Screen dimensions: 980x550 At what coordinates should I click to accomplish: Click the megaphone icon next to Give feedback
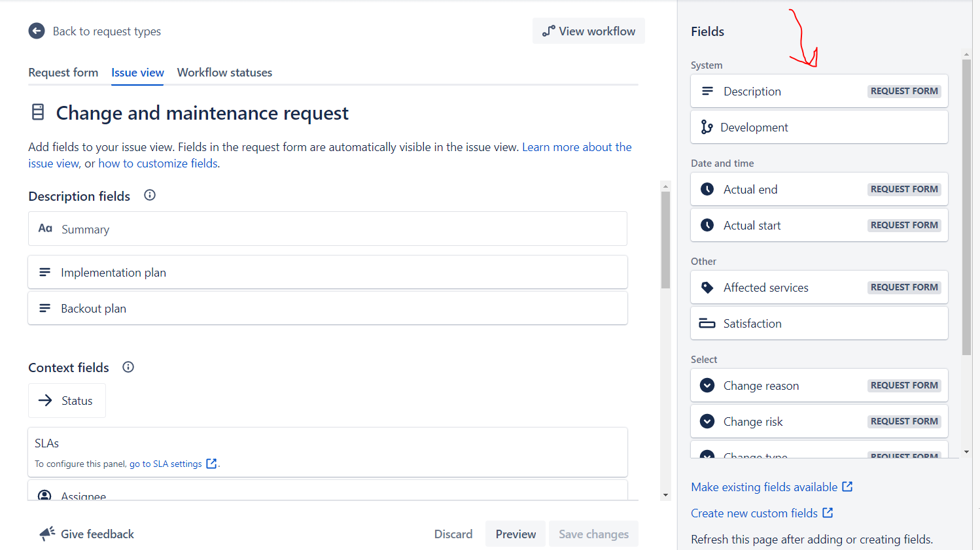pos(46,533)
